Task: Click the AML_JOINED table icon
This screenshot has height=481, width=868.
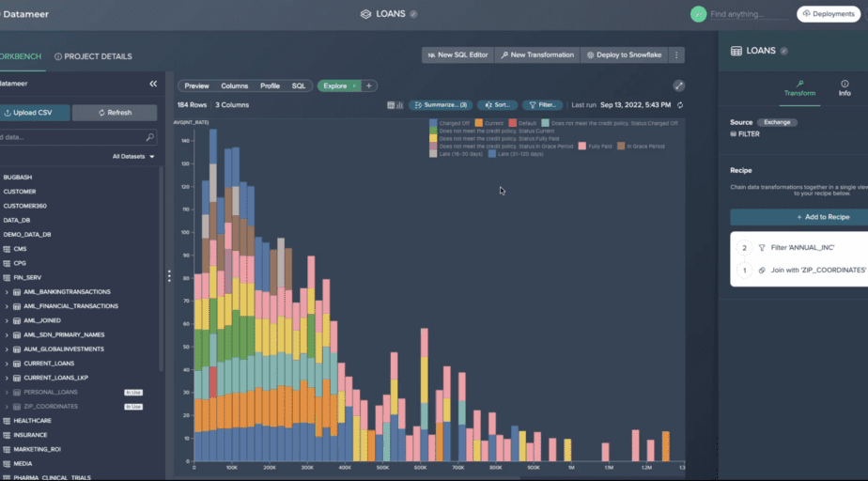Action: [x=17, y=320]
